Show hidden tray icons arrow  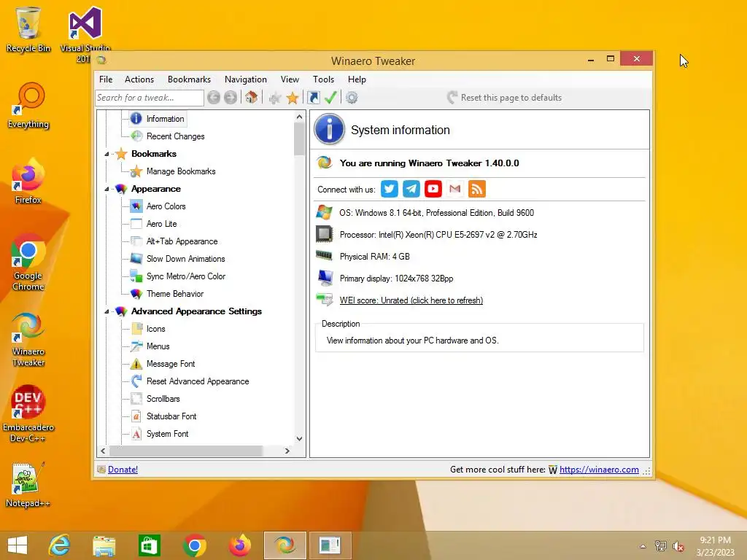(643, 546)
